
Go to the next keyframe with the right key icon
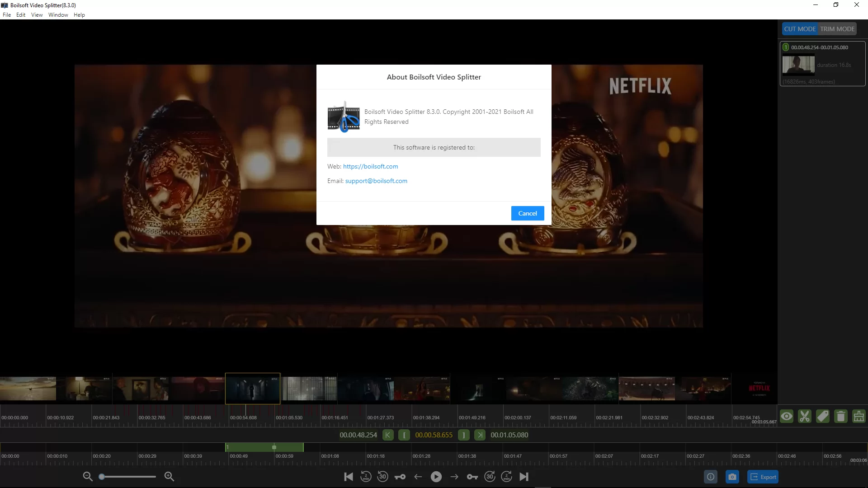[x=472, y=477]
